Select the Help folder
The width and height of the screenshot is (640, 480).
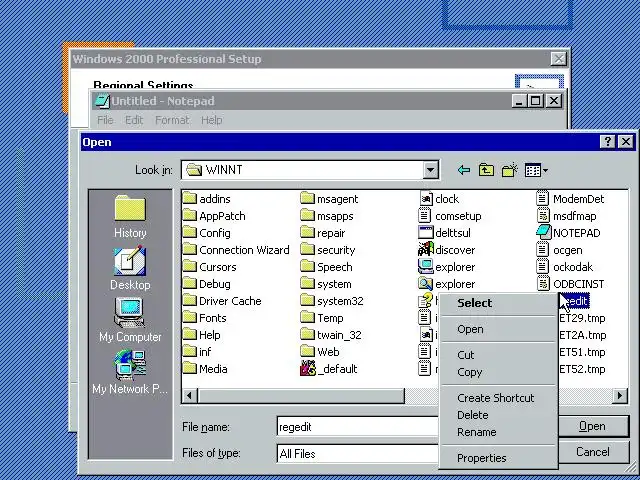(202, 335)
